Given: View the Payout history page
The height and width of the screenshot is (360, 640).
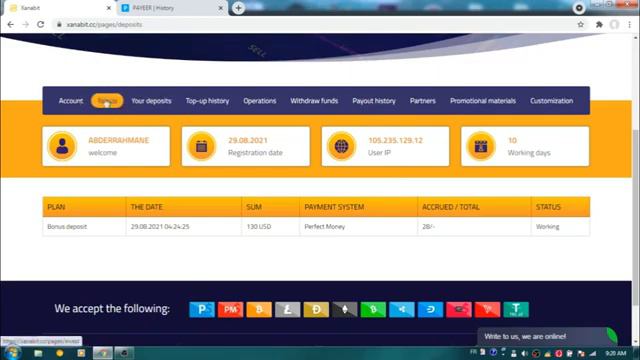Looking at the screenshot, I should (374, 101).
